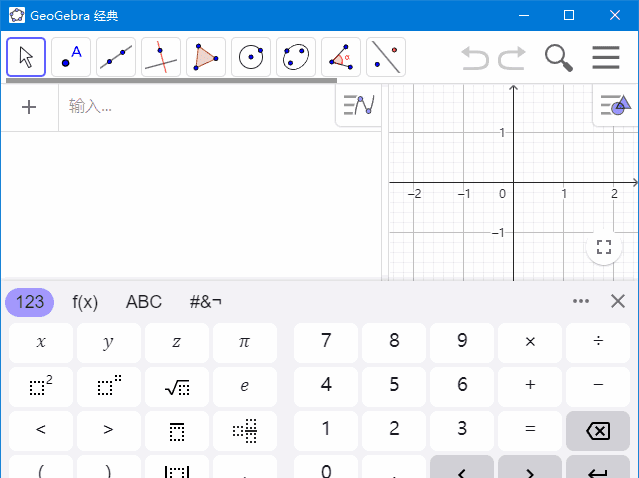Tap the mixed fraction key
This screenshot has width=639, height=478.
(245, 431)
